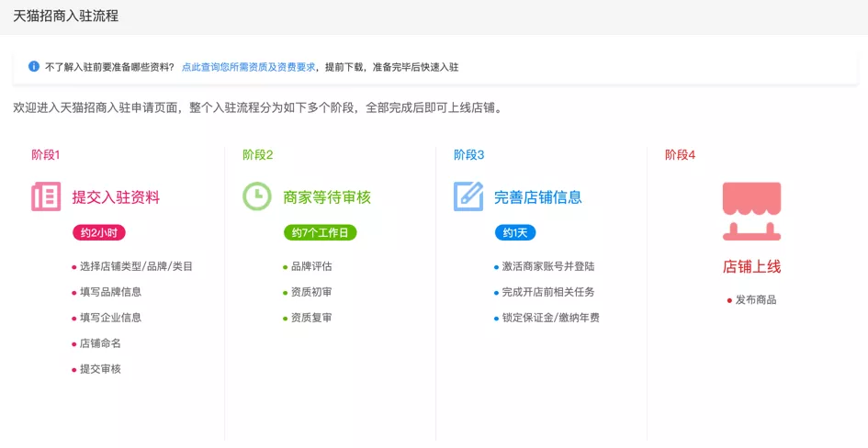Screen dimensions: 868x448
Task: Click the 阶段3 label
Action: click(x=468, y=155)
